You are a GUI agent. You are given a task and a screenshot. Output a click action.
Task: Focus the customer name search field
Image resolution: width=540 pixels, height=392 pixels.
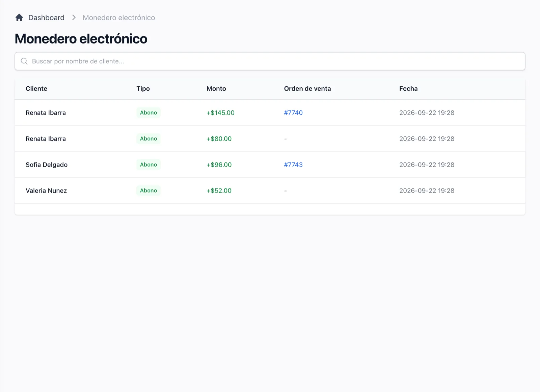270,61
